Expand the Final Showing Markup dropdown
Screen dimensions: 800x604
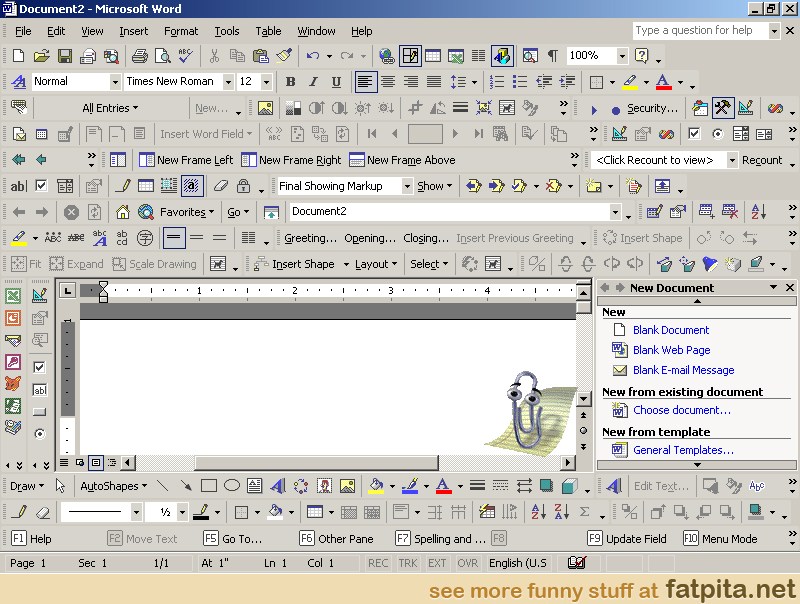pyautogui.click(x=406, y=186)
